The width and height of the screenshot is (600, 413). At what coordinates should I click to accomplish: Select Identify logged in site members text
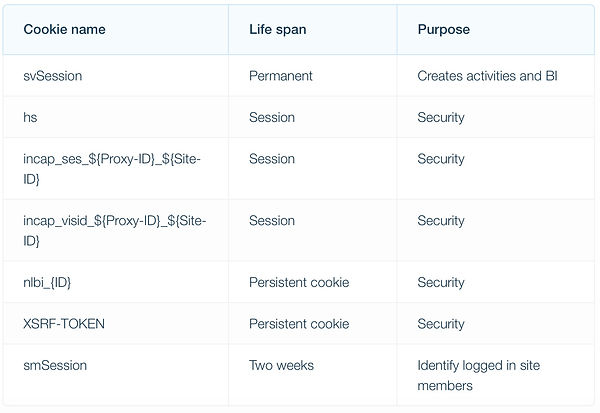[479, 375]
